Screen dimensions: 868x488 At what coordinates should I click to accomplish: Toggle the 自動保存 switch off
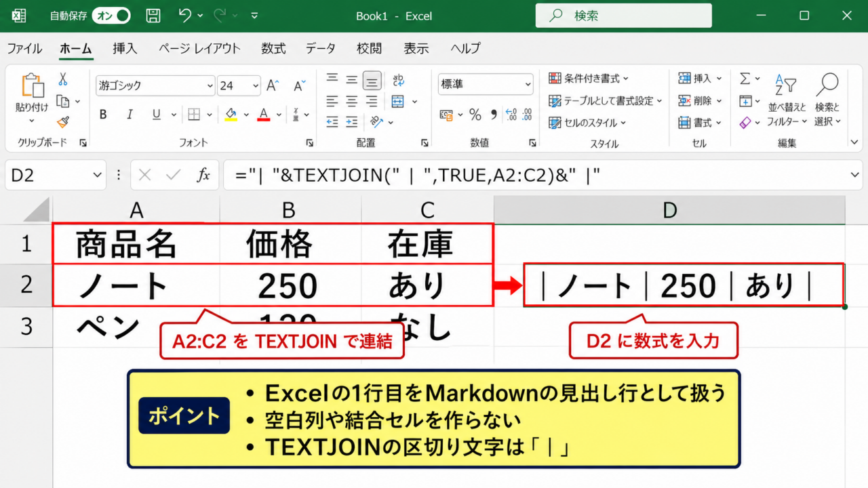coord(111,16)
